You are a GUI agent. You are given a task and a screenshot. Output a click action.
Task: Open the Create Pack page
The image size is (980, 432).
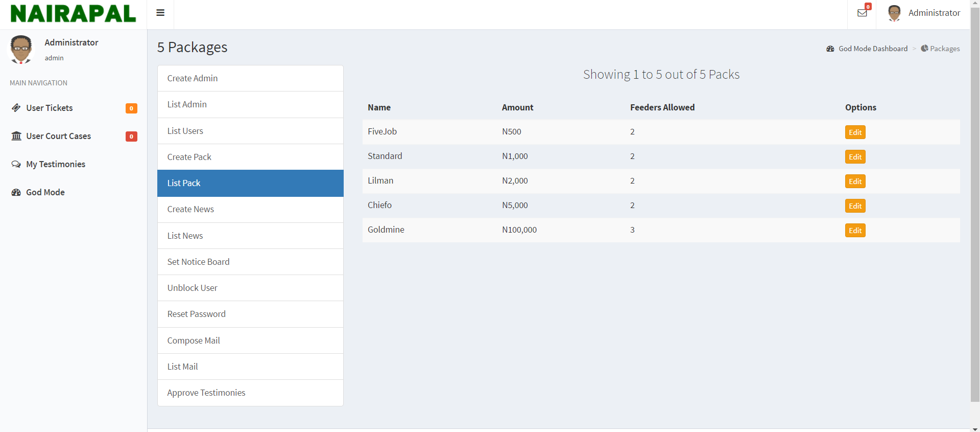tap(189, 157)
